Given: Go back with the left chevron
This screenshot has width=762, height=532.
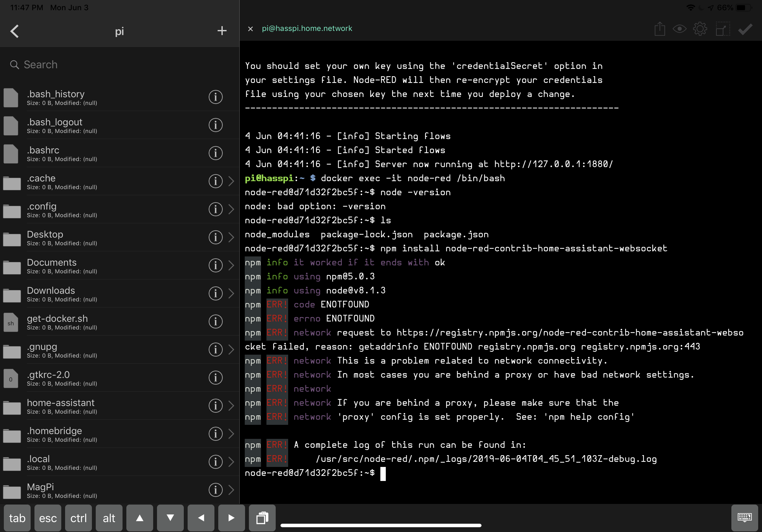Looking at the screenshot, I should click(15, 32).
